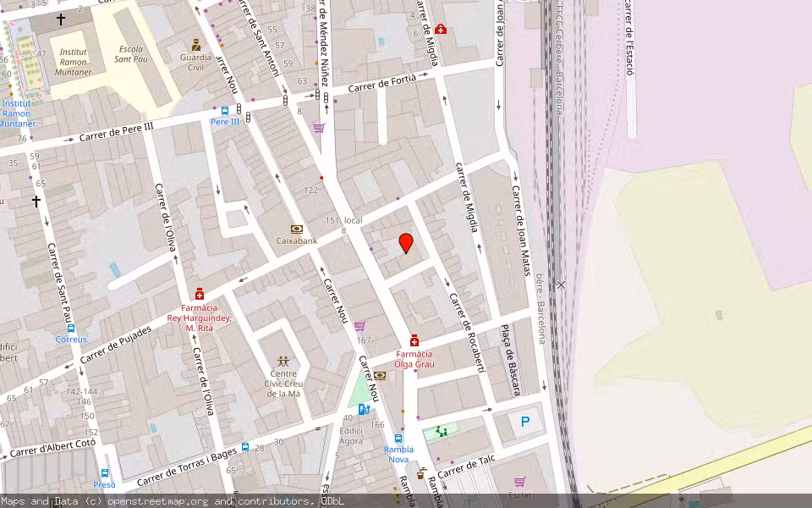Click the playground icon near Carrer de Talc
The height and width of the screenshot is (508, 812).
coord(442,431)
